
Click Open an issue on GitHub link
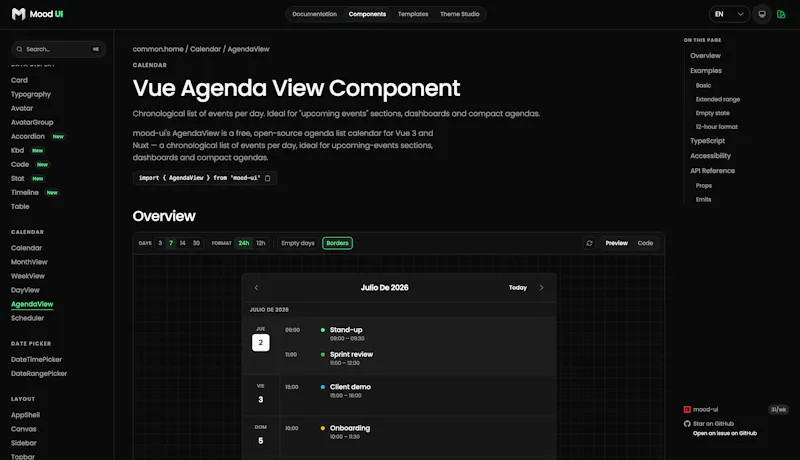[x=725, y=433]
